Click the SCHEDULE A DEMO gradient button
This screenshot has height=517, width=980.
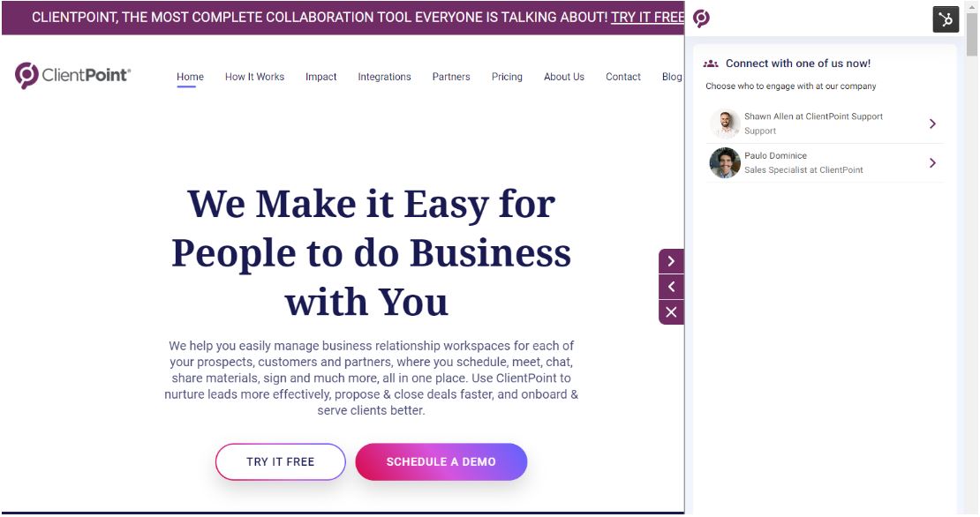(441, 462)
